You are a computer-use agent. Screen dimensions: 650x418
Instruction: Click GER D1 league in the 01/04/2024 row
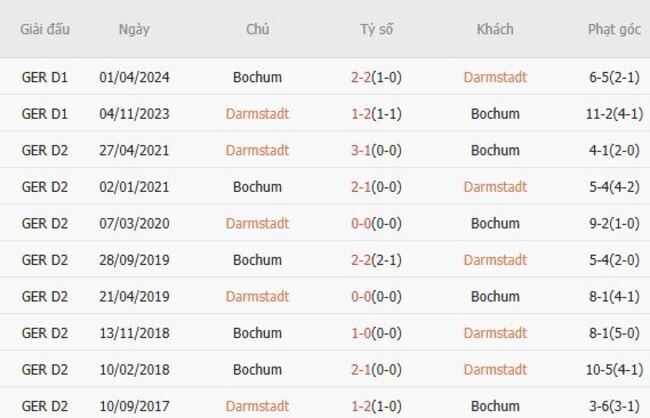click(x=45, y=77)
